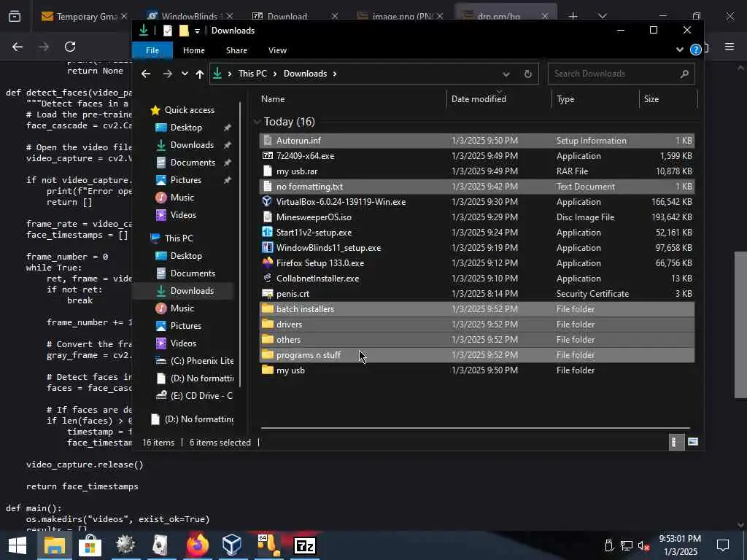Select the Autorun.inf file
This screenshot has height=560, width=747.
[x=477, y=141]
